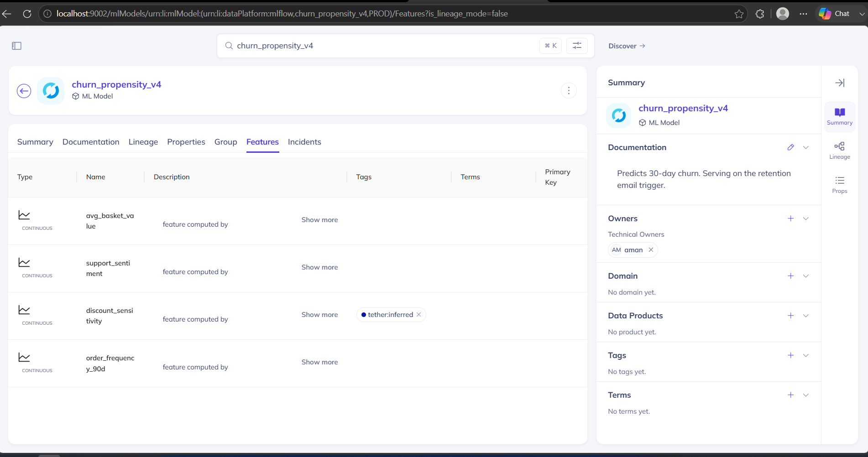This screenshot has width=868, height=457.
Task: Open the Discover link
Action: [627, 46]
